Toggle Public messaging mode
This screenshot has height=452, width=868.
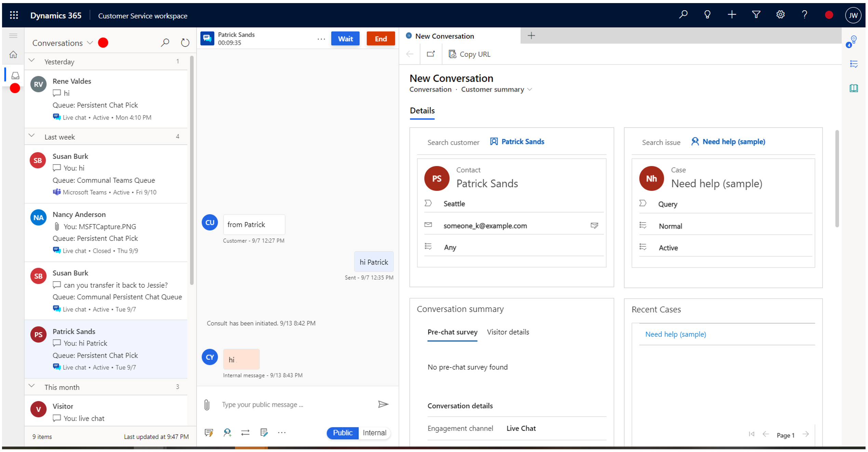(342, 432)
